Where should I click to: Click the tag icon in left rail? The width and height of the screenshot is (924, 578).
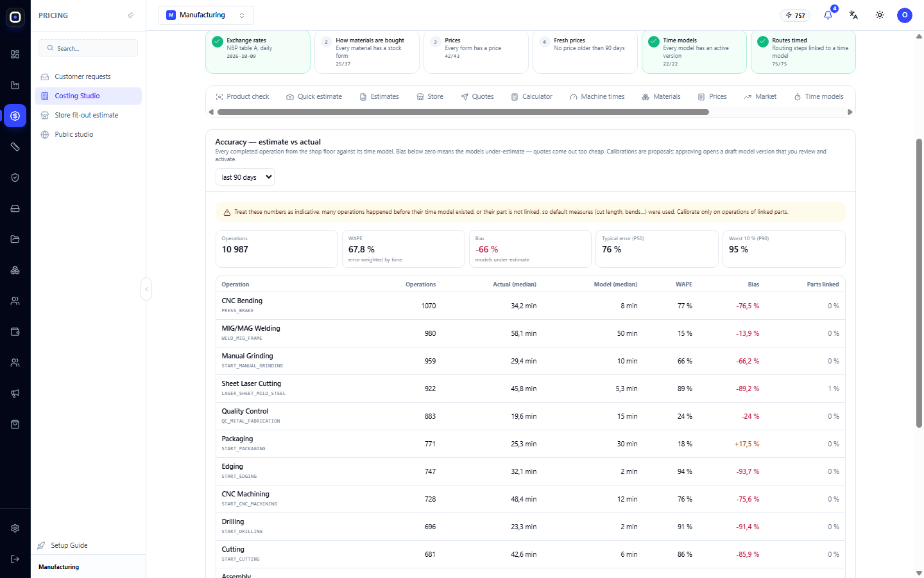tap(15, 147)
